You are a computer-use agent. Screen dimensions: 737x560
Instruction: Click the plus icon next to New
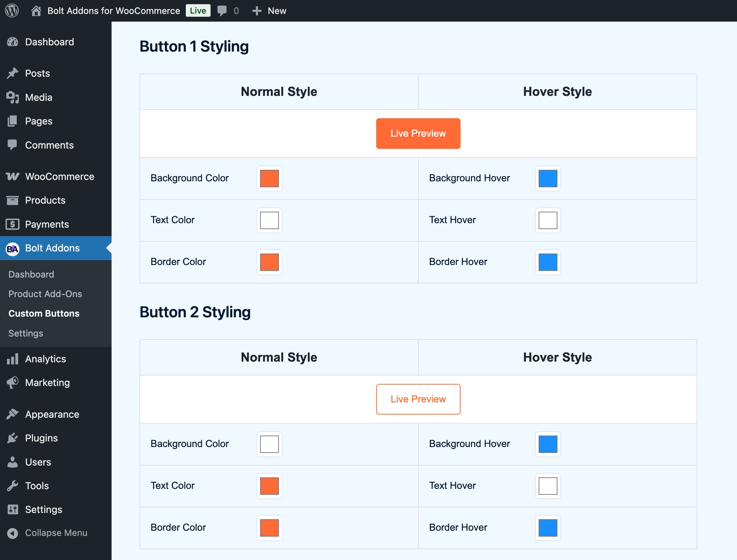pyautogui.click(x=257, y=11)
